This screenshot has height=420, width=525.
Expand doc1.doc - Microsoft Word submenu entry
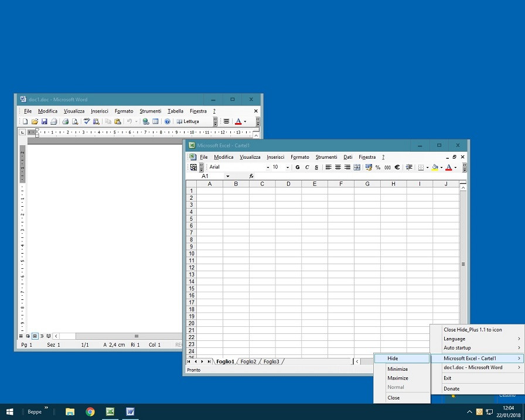point(477,367)
